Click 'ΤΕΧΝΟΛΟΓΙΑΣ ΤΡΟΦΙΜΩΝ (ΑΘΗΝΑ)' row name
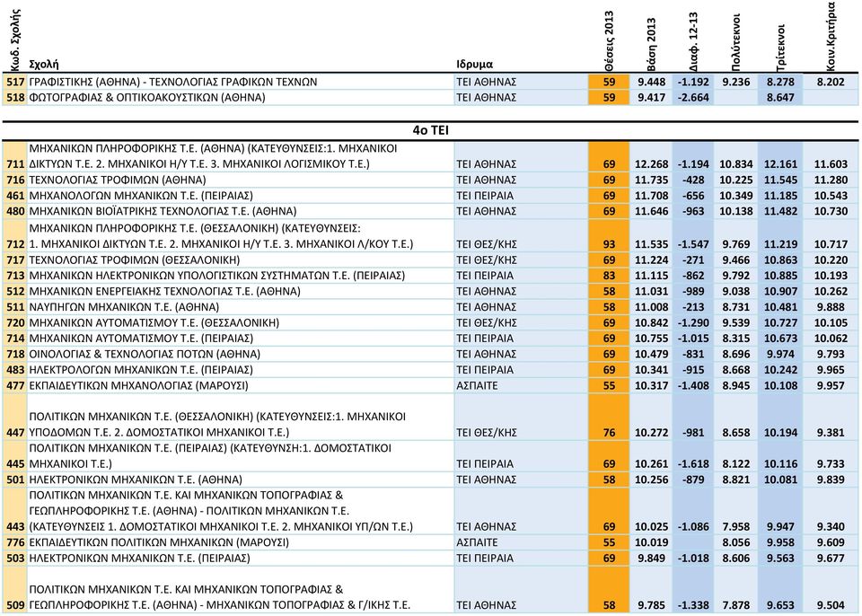 point(117,180)
